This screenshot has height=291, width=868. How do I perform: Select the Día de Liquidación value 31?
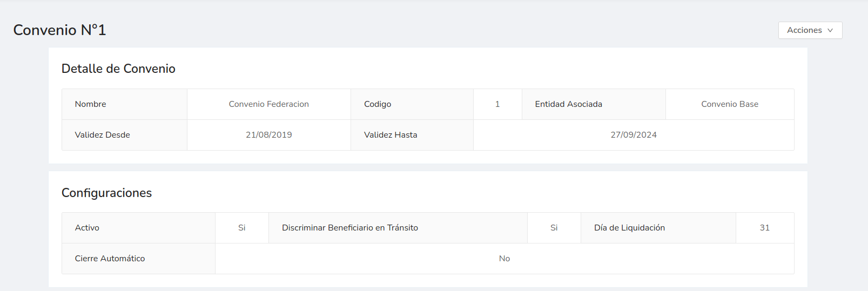[764, 228]
